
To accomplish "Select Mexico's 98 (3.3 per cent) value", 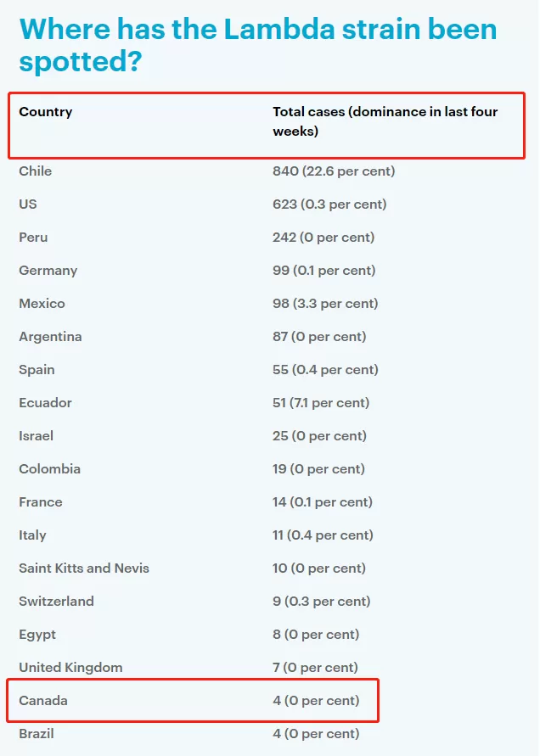I will tap(325, 303).
